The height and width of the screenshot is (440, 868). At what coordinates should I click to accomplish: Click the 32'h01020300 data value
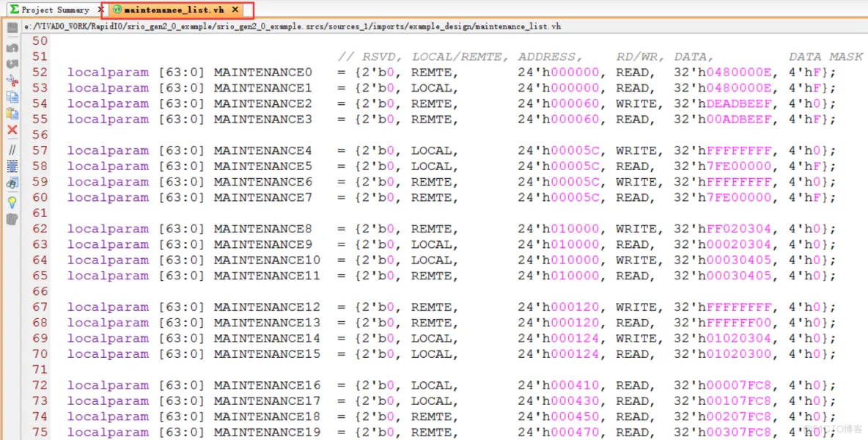point(722,353)
